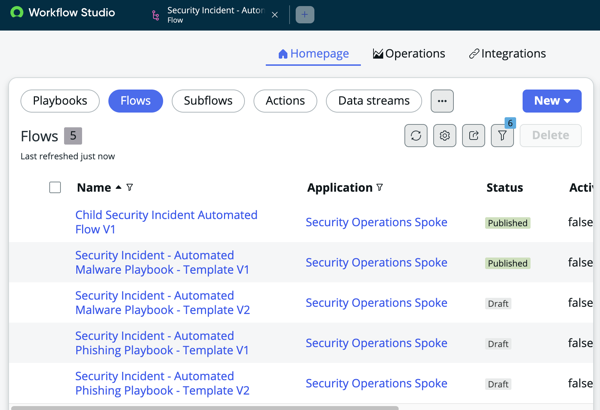The image size is (600, 410).
Task: Click the Name column header
Action: click(x=94, y=187)
